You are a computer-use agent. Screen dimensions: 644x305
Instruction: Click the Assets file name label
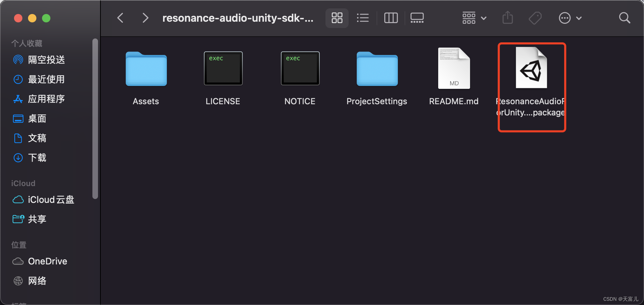[x=146, y=101]
